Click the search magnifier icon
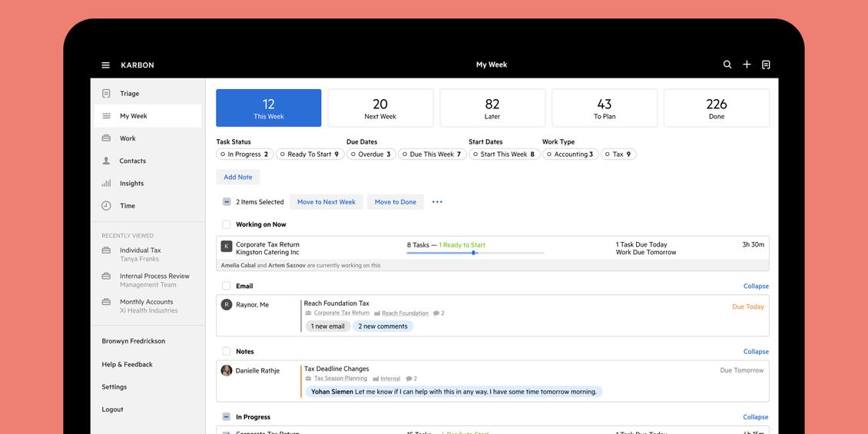Image resolution: width=868 pixels, height=434 pixels. coord(727,65)
